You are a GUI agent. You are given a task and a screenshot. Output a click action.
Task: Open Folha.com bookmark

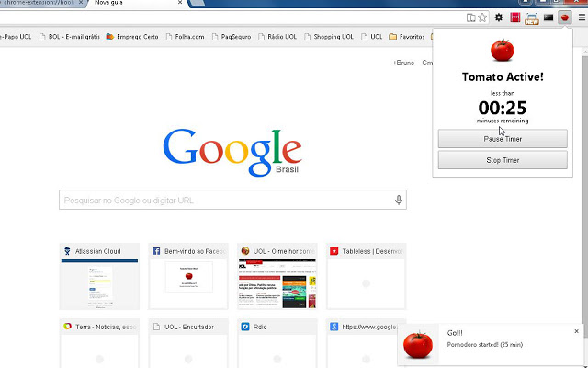pos(186,37)
